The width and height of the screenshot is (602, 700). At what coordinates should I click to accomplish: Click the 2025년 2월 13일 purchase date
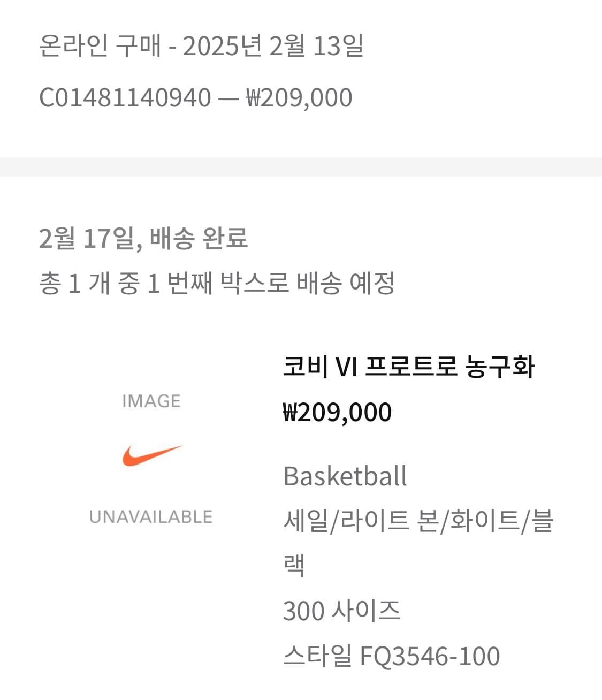tap(273, 47)
